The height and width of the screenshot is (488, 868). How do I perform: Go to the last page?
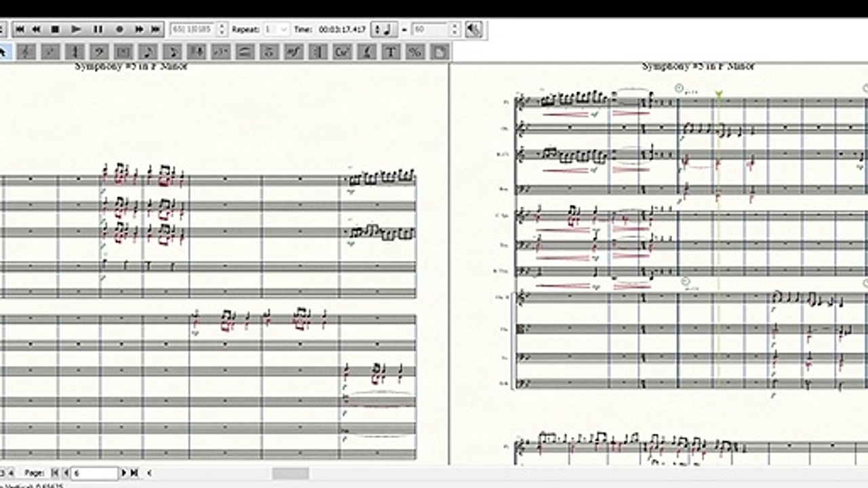[x=134, y=472]
